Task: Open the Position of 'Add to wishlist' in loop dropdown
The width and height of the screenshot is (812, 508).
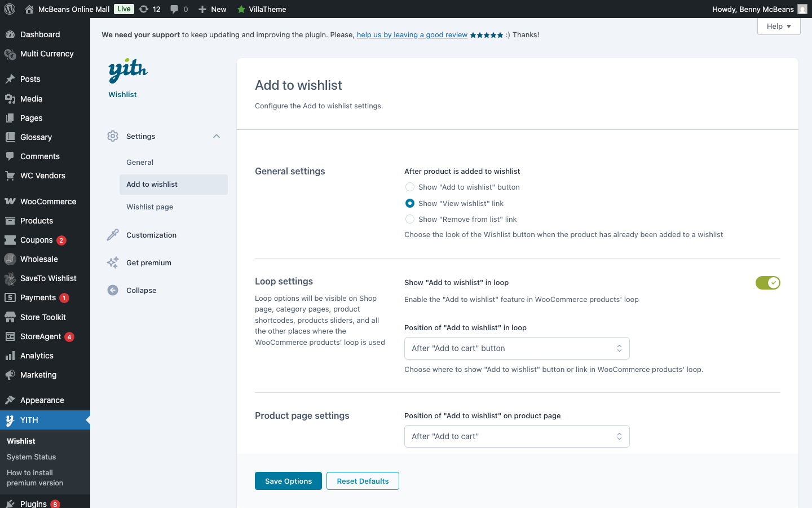Action: [516, 348]
